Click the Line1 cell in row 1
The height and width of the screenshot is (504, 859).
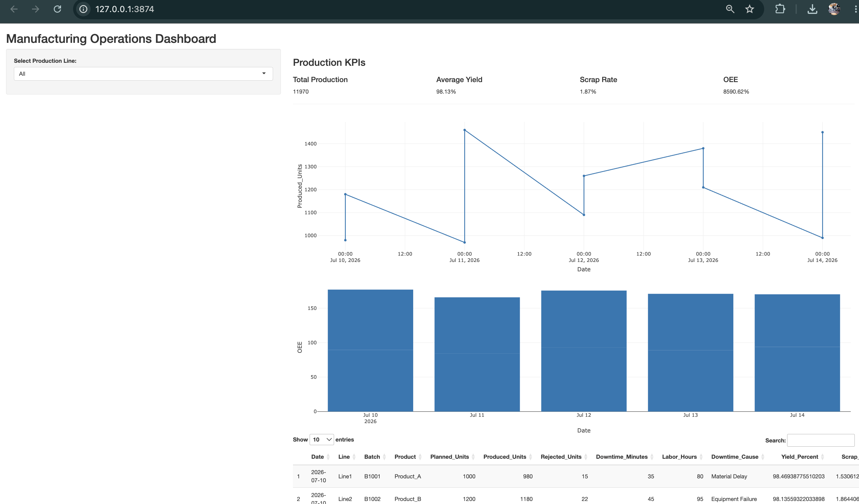[x=345, y=477]
